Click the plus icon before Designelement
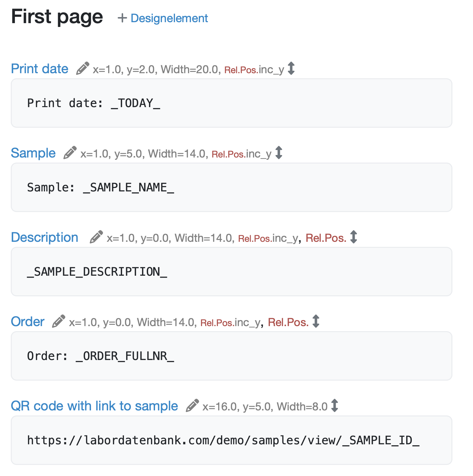 [122, 18]
